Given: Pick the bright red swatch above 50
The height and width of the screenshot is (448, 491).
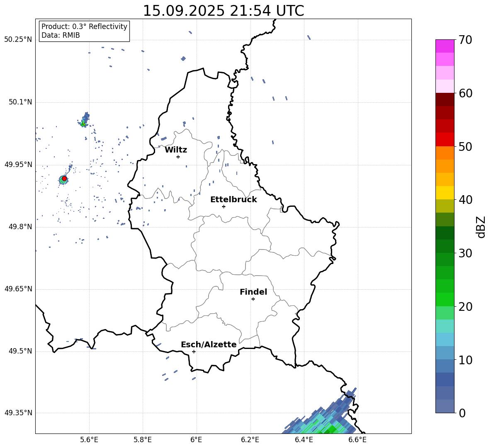Looking at the screenshot, I should coord(445,140).
